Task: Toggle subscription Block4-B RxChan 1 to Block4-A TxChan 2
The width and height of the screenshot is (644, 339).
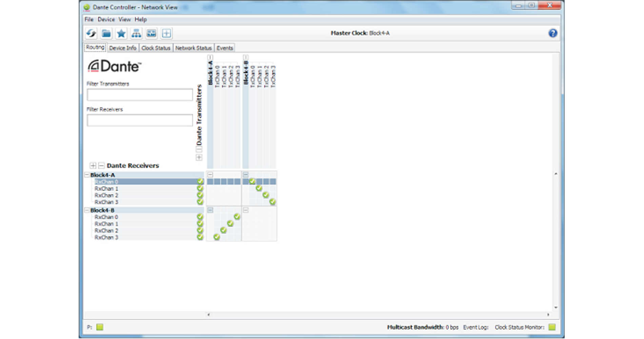Action: point(230,224)
